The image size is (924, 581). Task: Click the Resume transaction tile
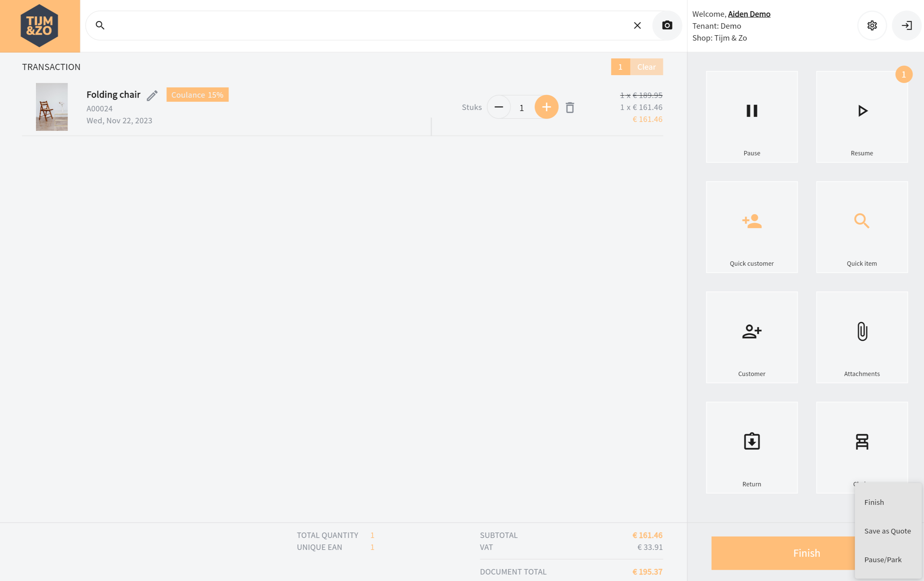(x=862, y=116)
